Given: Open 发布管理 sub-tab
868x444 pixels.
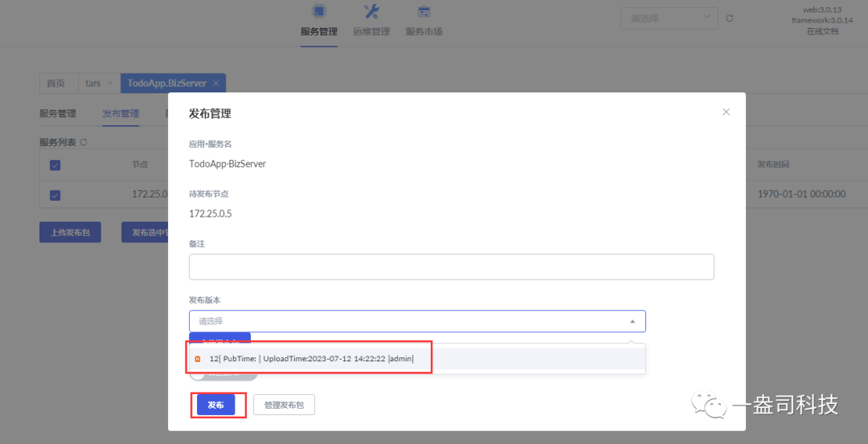Looking at the screenshot, I should point(121,114).
